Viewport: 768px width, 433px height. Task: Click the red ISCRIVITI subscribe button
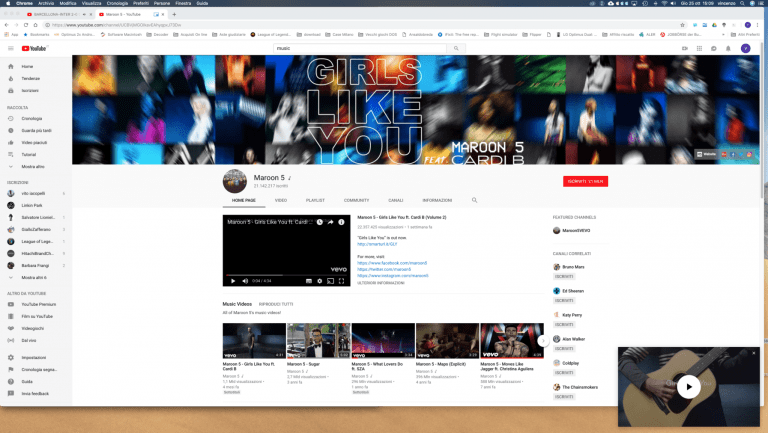(585, 181)
